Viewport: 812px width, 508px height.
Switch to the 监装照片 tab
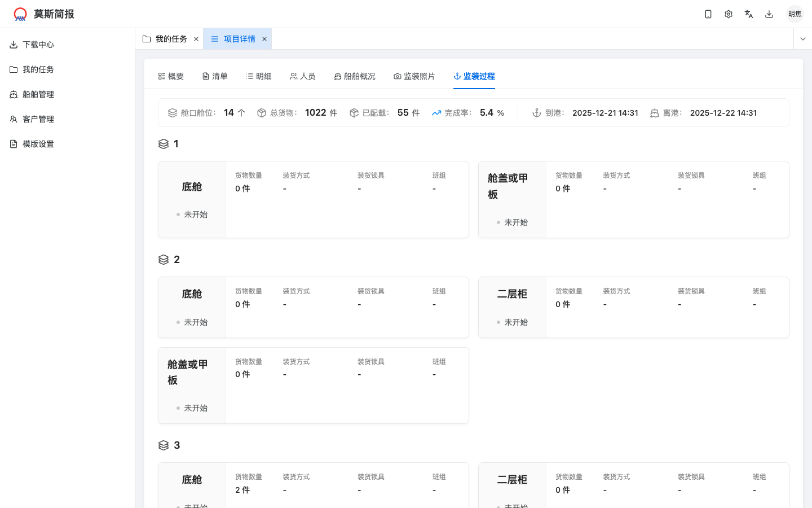click(x=414, y=76)
